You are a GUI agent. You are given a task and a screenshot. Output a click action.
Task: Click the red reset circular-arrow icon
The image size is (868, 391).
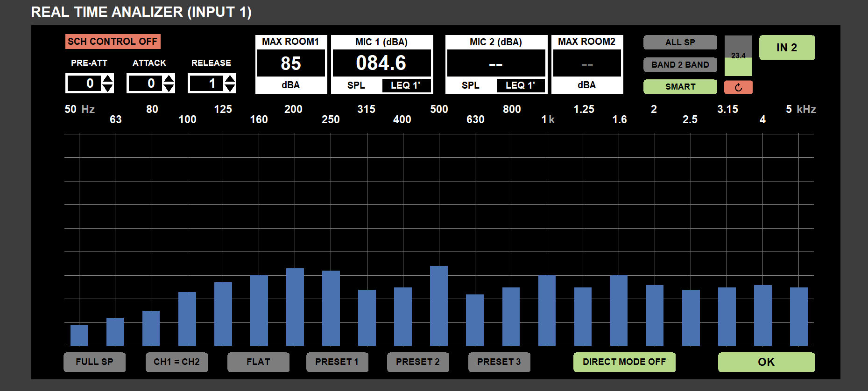[x=738, y=87]
